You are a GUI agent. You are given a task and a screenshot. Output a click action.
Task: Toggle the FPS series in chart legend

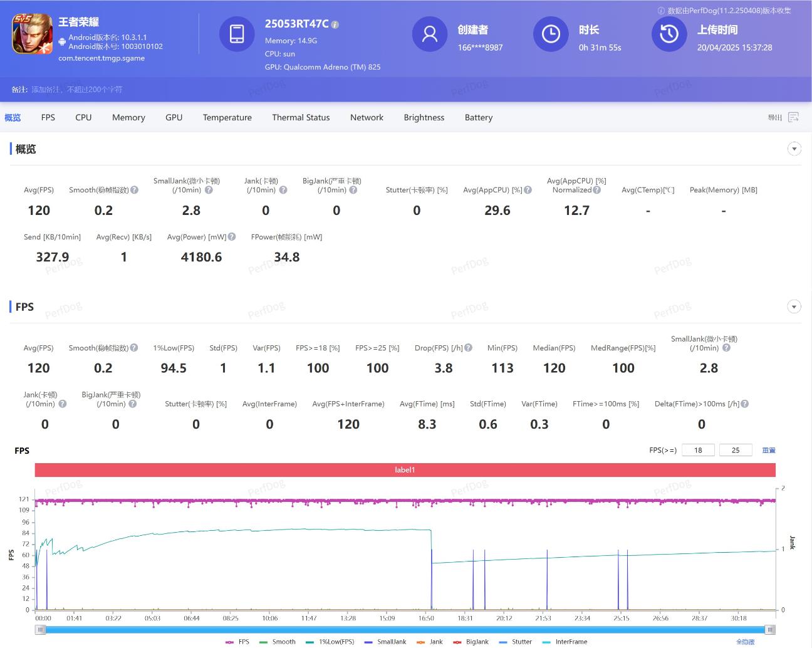tap(237, 642)
